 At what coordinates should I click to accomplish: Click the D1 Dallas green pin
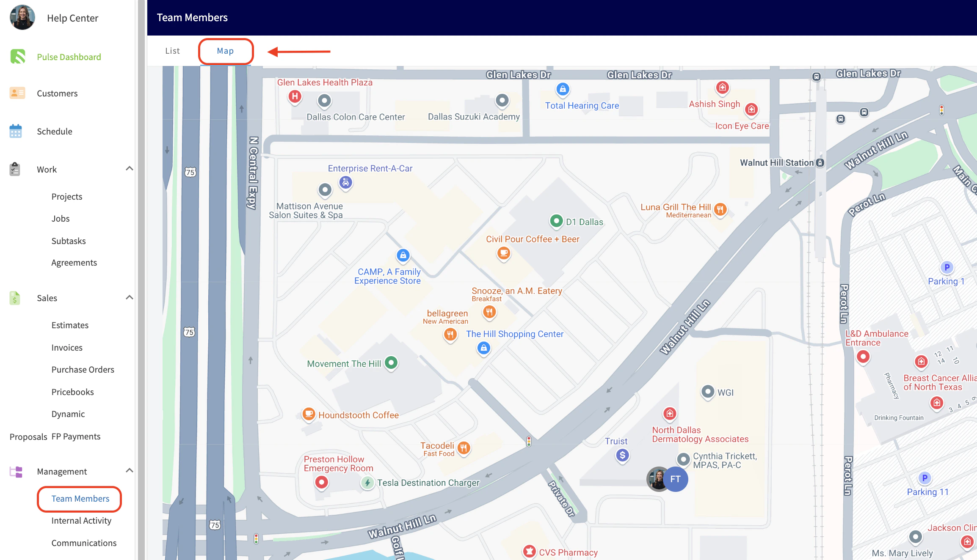(x=556, y=221)
